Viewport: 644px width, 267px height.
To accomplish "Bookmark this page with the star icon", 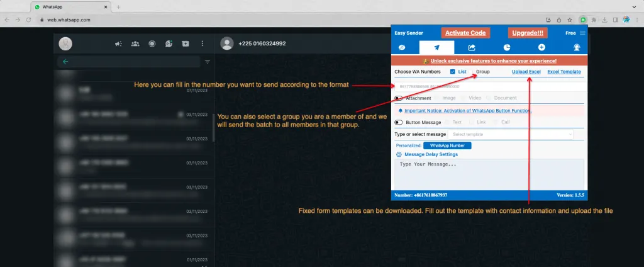I will pos(569,20).
